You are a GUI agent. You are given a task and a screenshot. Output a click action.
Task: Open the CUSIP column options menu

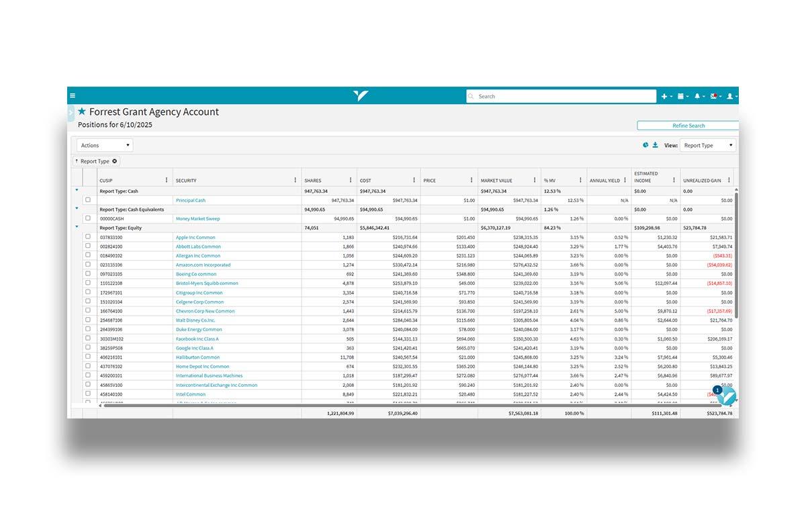click(x=167, y=180)
